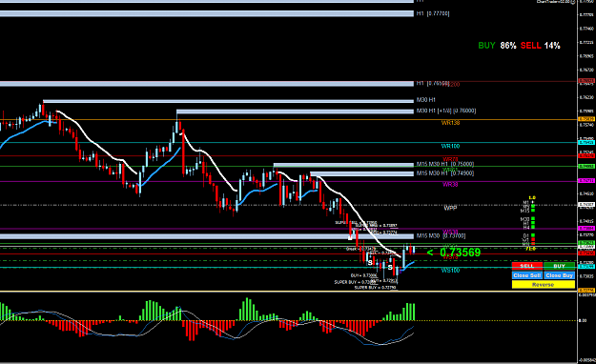The height and width of the screenshot is (364, 596).
Task: Select the magenta WS38 level label
Action: point(450,232)
